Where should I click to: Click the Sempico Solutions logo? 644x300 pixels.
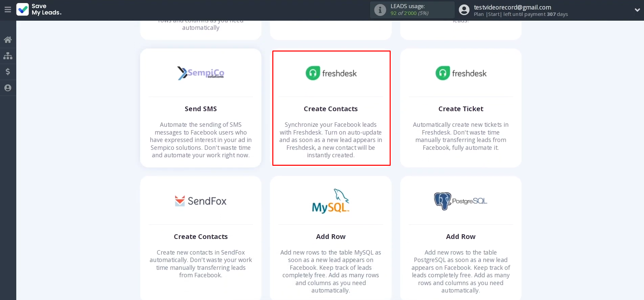click(201, 73)
